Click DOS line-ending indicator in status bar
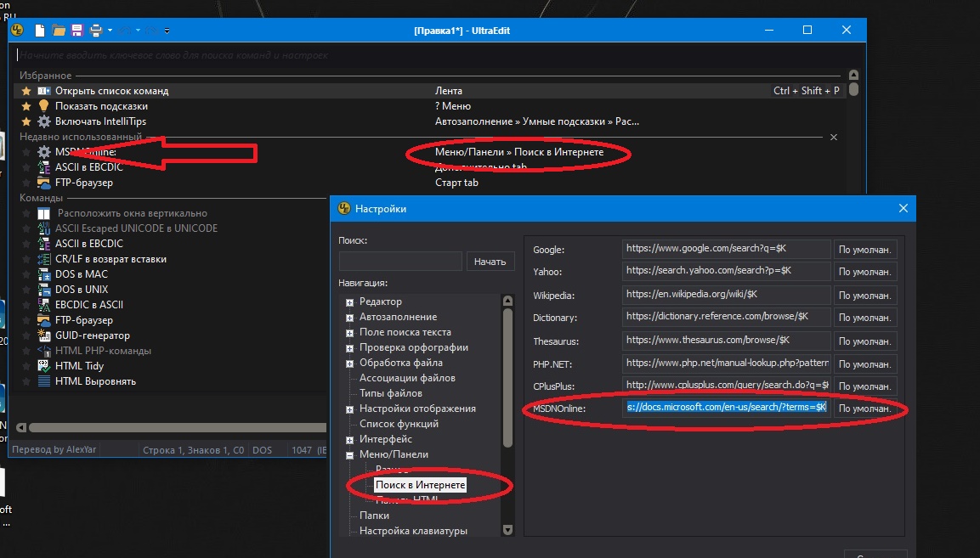Viewport: 980px width, 558px height. pyautogui.click(x=262, y=450)
